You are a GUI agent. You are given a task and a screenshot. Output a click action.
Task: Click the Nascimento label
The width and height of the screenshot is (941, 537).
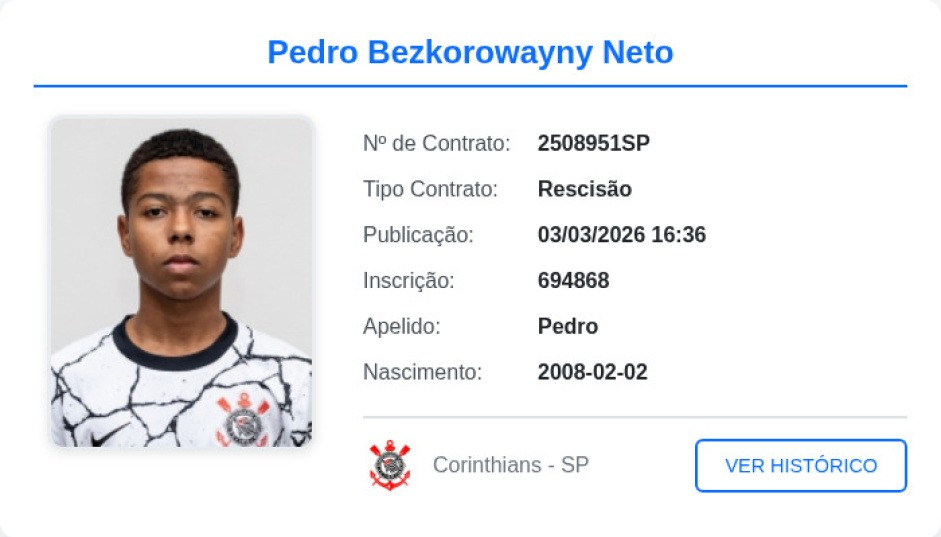tap(422, 372)
